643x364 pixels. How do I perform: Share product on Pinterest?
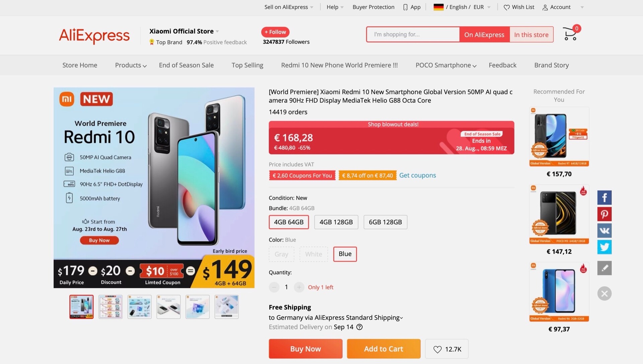click(x=604, y=214)
